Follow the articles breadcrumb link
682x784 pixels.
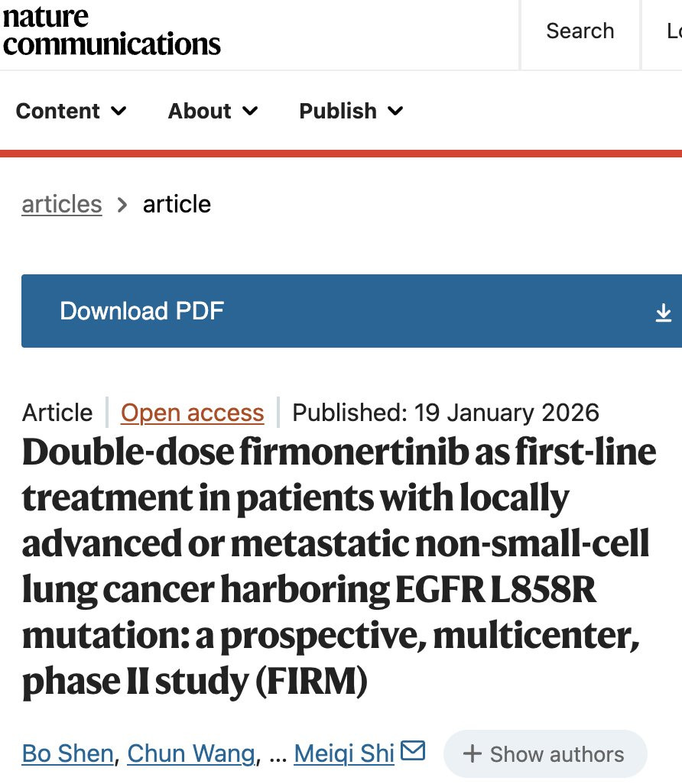click(x=62, y=205)
